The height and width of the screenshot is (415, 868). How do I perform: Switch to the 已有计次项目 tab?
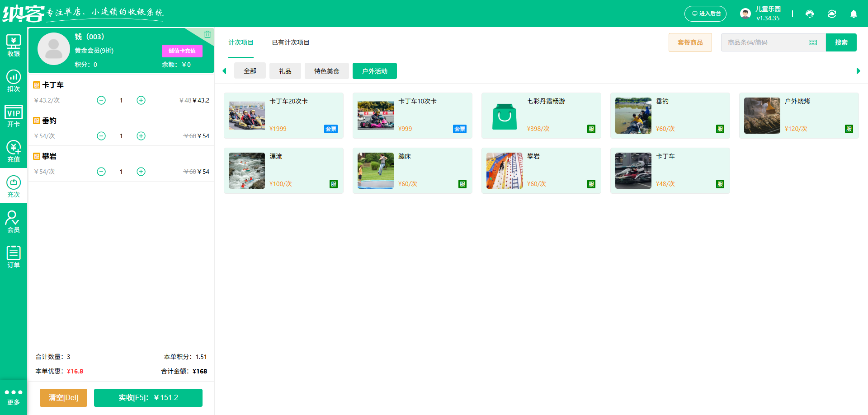pyautogui.click(x=290, y=42)
